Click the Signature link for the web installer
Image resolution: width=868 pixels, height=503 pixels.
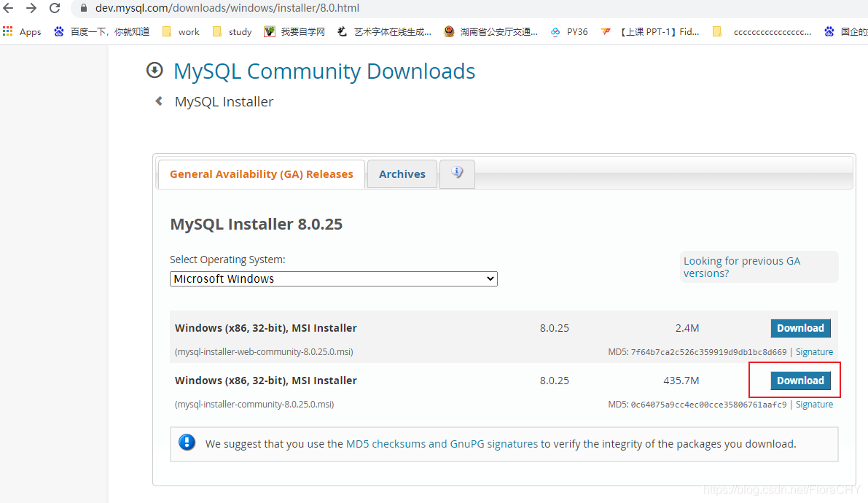[x=814, y=351]
